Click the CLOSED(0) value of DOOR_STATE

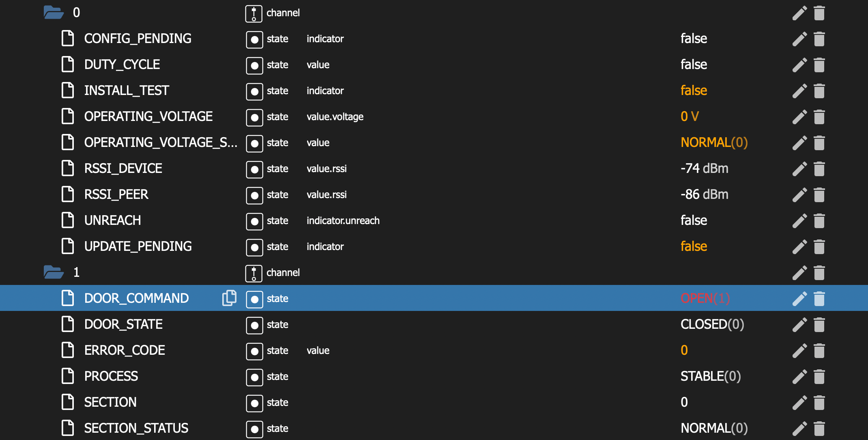[x=712, y=324]
